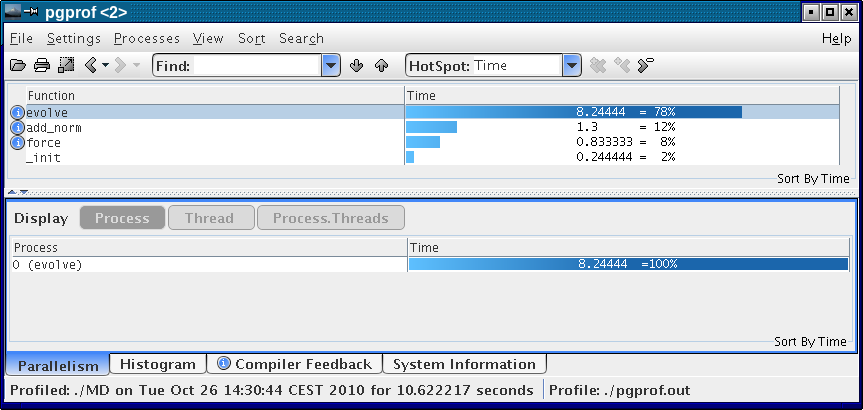Open the Processes menu

click(146, 39)
